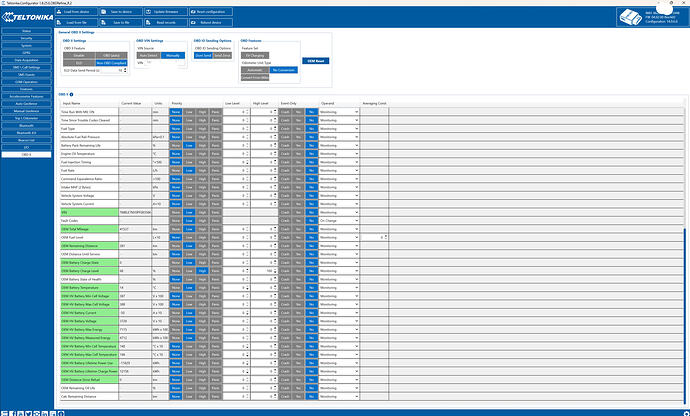690x416 pixels.
Task: Click the ELD Data Send Period value field
Action: [x=112, y=70]
